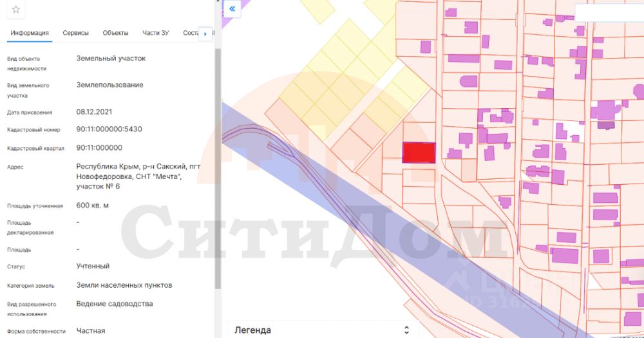Select the white parcel with purple building
Viewport: 644px width, 338px height.
pos(569,132)
